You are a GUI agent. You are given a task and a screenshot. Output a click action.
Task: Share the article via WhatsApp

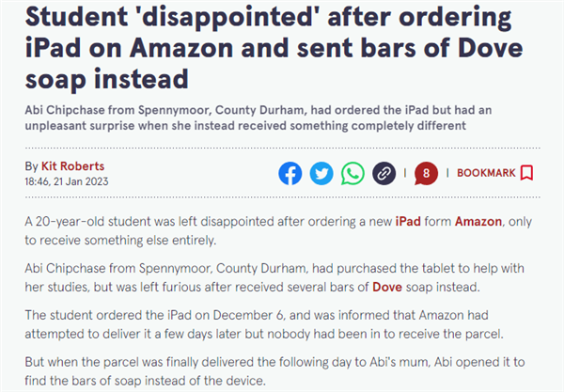pos(352,173)
